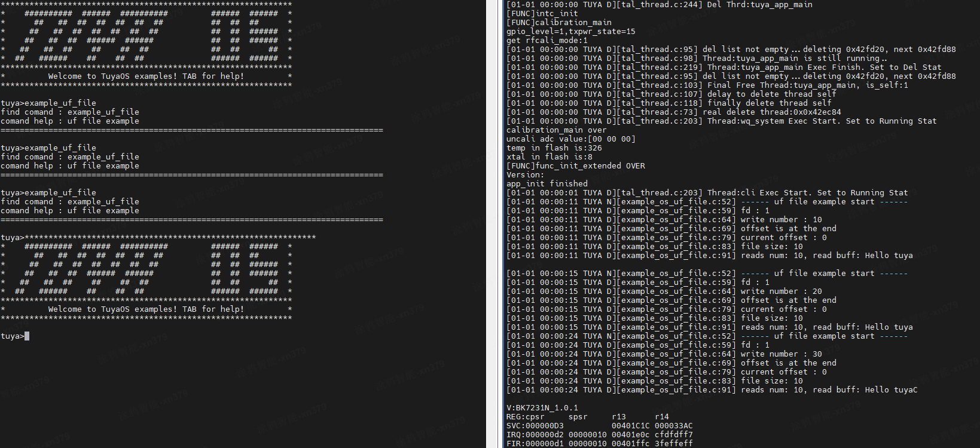Click the 'V:BK7231N_1.0.1' version line

coord(542,408)
